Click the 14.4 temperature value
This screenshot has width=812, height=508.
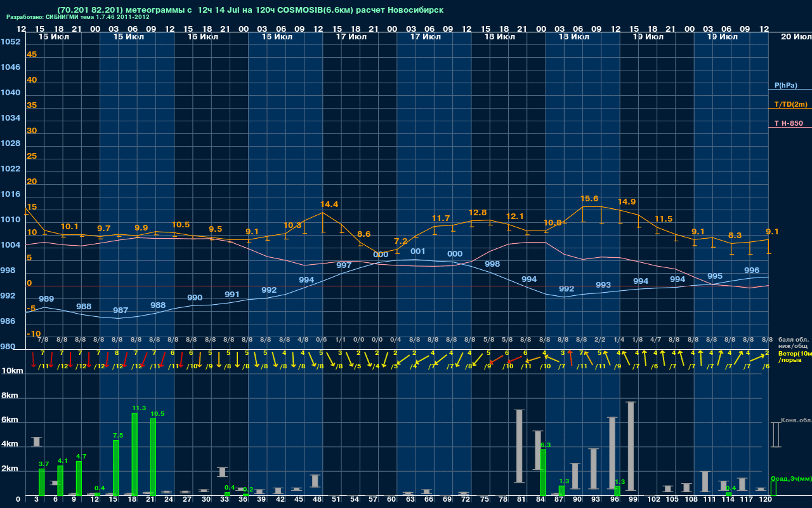329,204
